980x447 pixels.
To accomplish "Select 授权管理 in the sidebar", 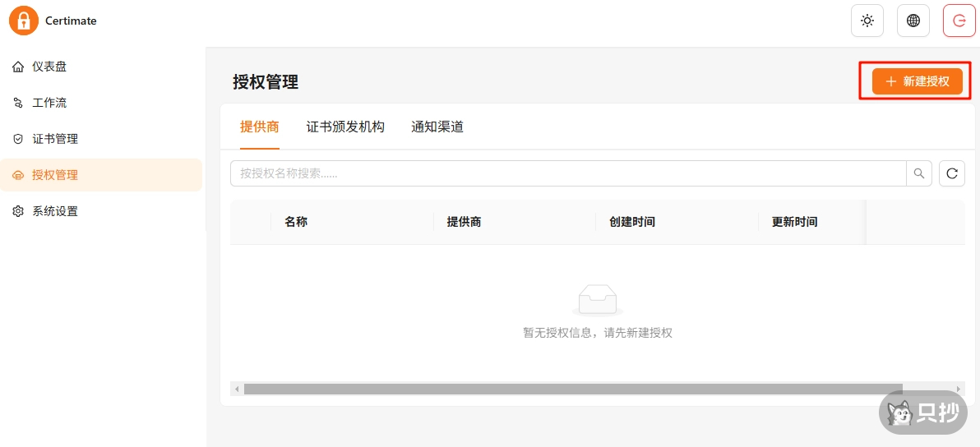I will tap(55, 175).
